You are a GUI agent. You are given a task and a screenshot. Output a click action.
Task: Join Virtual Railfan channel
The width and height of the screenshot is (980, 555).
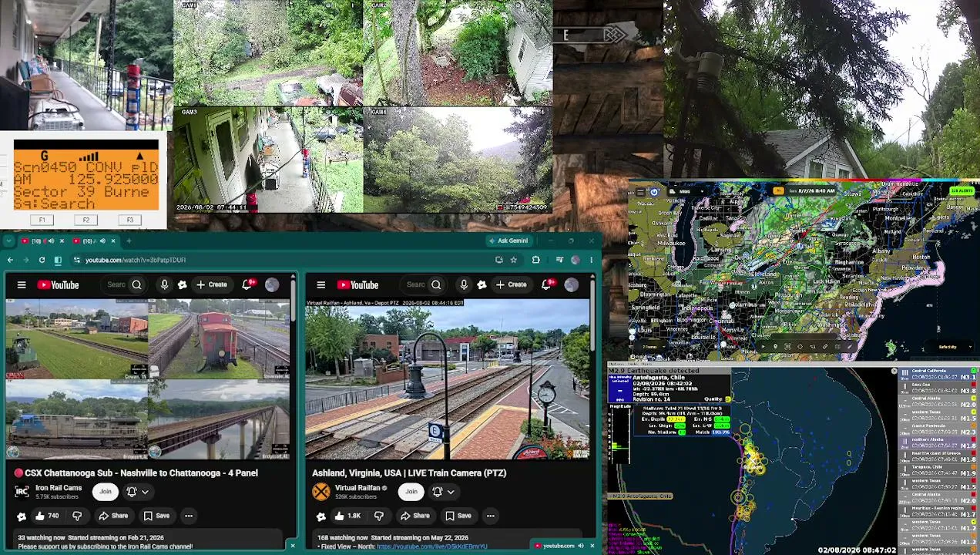[x=411, y=492]
